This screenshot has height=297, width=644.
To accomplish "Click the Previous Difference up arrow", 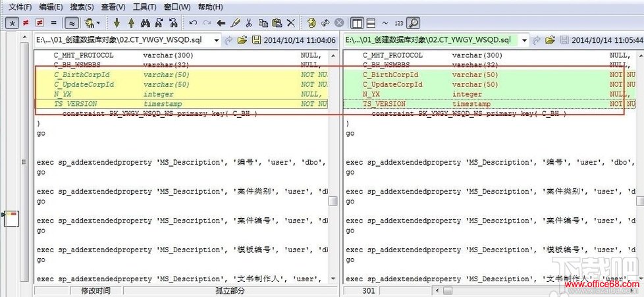I will [131, 23].
